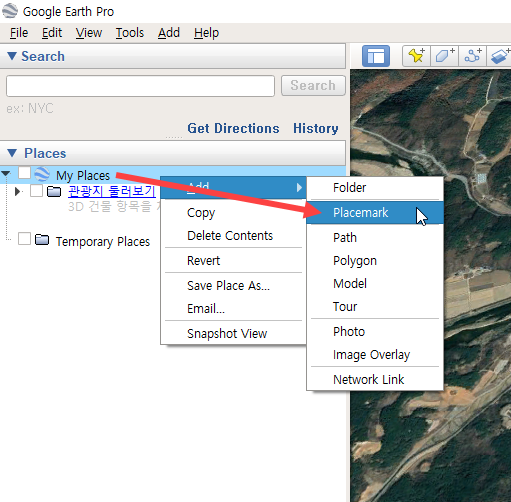Open the Tools menu
The image size is (511, 502).
click(x=130, y=33)
